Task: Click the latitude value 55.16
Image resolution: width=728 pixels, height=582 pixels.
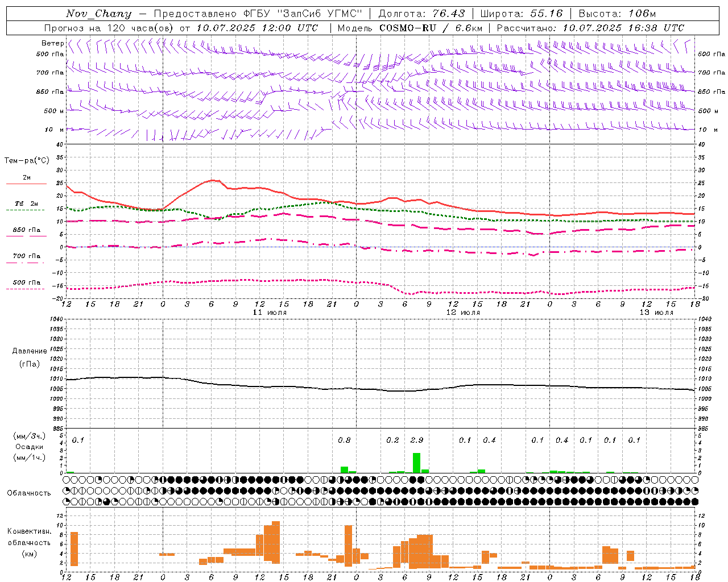Action: pos(546,14)
